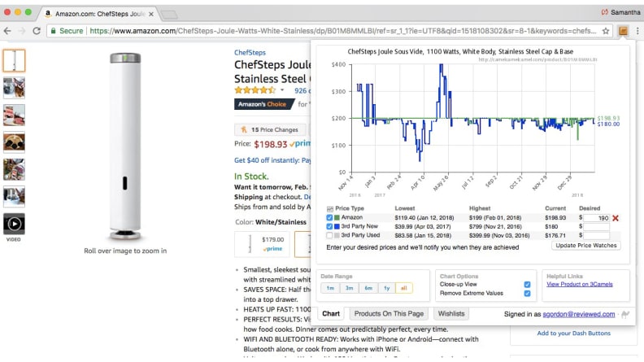Open the 15 Price Changes button

[270, 130]
